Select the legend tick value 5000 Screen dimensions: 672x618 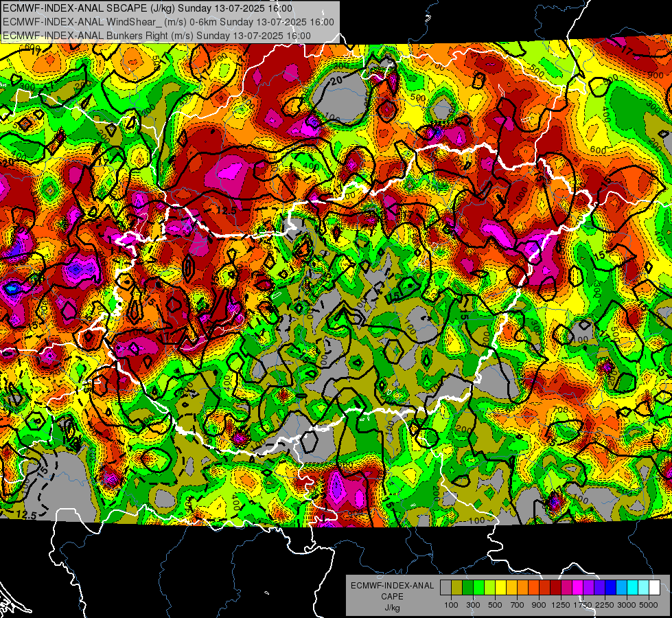(649, 605)
